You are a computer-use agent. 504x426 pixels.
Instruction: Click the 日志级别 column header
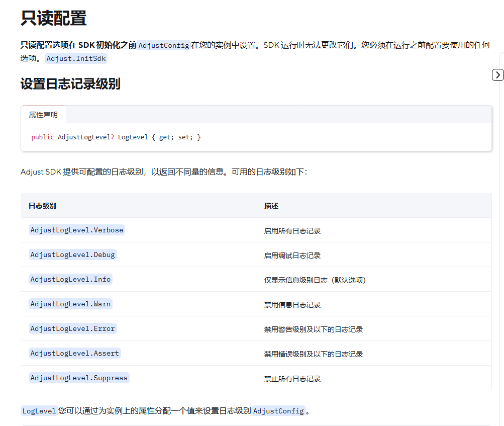(42, 206)
